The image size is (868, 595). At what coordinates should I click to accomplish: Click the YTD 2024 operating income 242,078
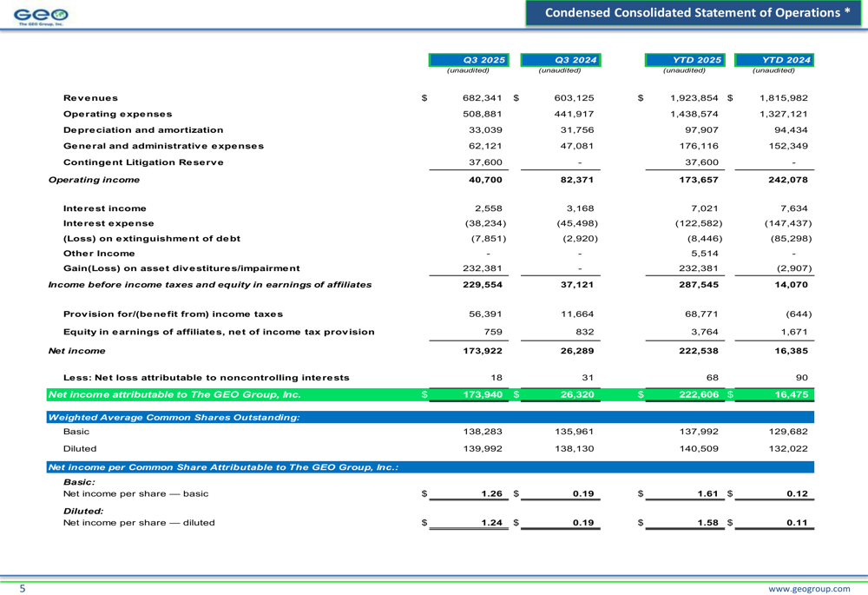(x=789, y=180)
